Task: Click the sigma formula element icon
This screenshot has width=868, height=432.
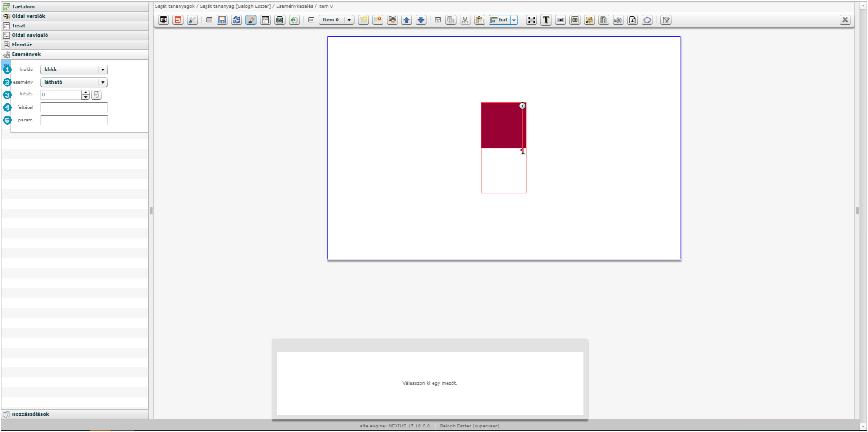Action: 633,20
